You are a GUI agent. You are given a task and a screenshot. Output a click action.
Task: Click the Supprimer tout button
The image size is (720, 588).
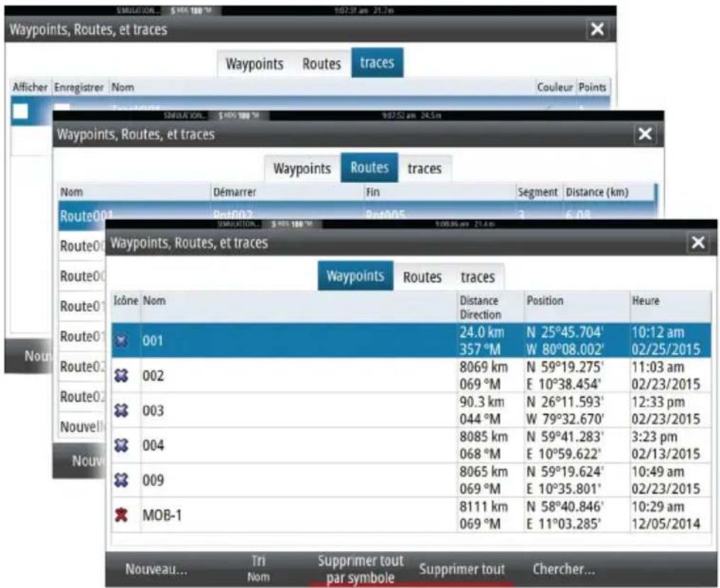(x=462, y=570)
